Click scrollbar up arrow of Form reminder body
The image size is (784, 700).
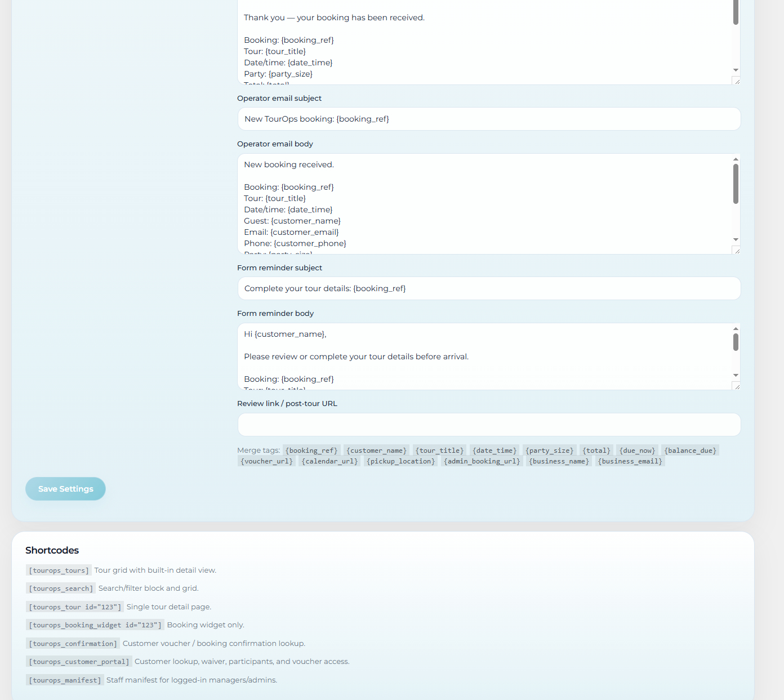coord(736,329)
